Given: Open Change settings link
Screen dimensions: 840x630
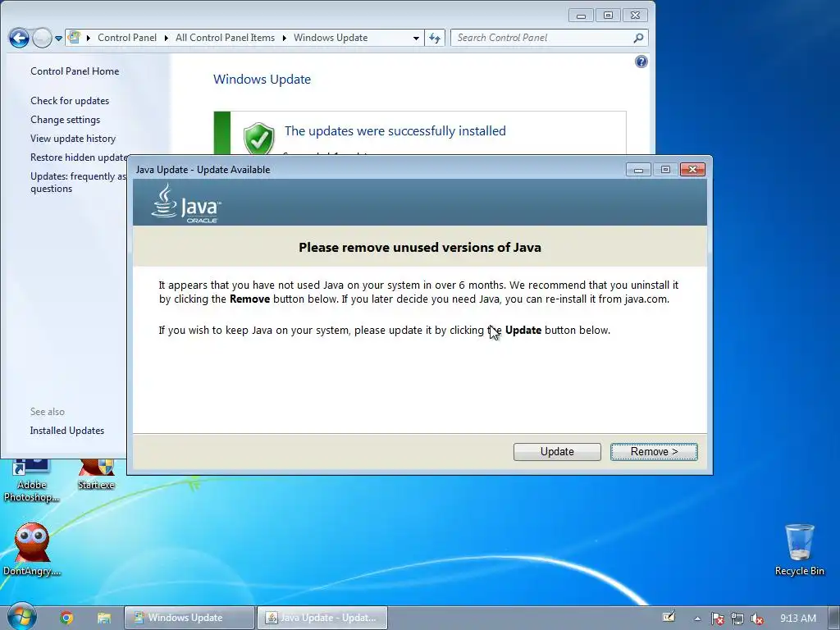Looking at the screenshot, I should click(65, 120).
